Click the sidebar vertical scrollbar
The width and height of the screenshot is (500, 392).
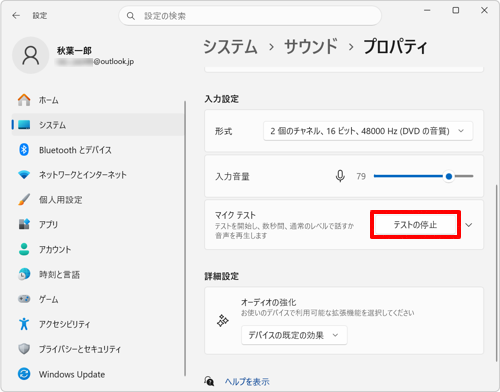pyautogui.click(x=185, y=238)
